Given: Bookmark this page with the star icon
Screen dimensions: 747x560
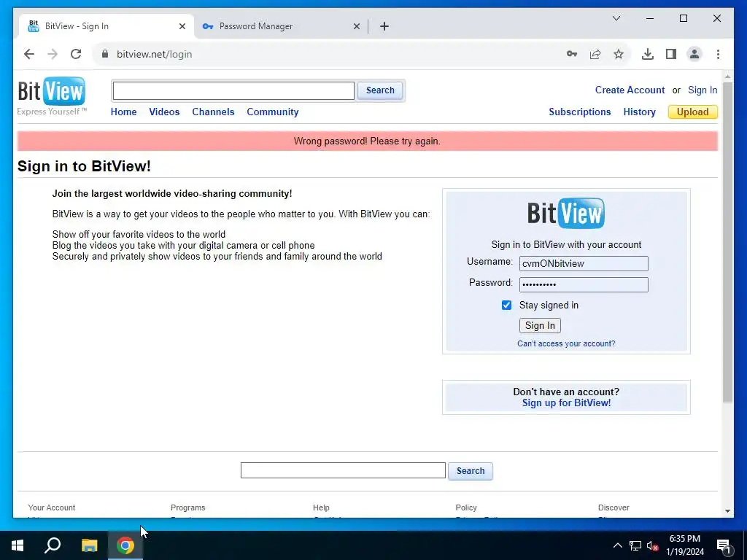Looking at the screenshot, I should (x=619, y=54).
